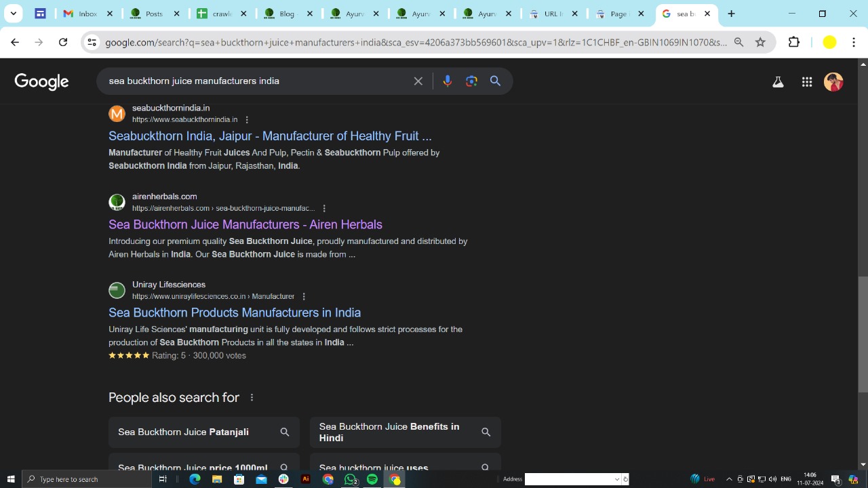
Task: Click the blue magnifier search button
Action: click(496, 81)
